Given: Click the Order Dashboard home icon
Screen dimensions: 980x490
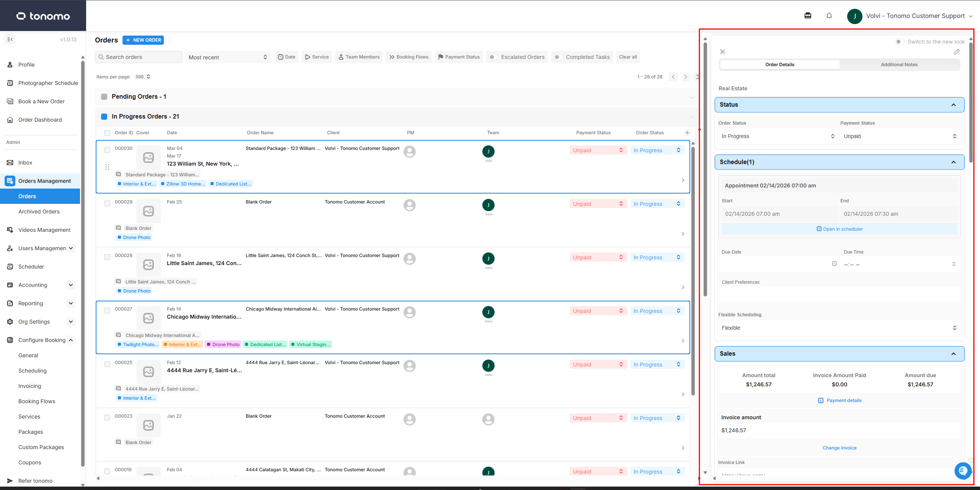Looking at the screenshot, I should [x=10, y=120].
